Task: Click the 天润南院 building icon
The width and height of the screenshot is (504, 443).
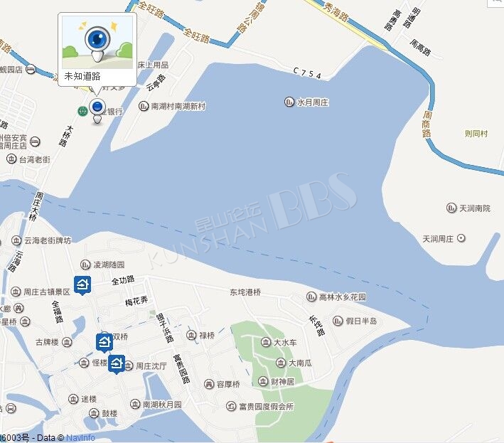Action: tap(451, 208)
